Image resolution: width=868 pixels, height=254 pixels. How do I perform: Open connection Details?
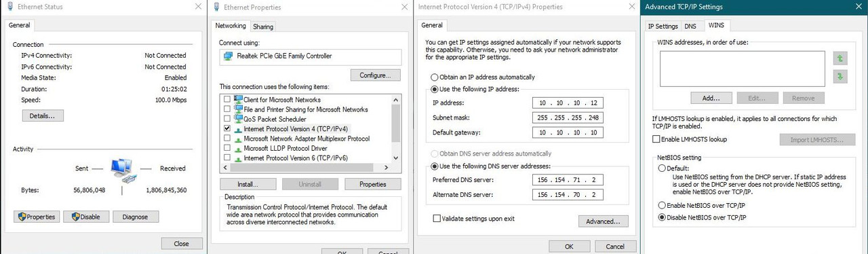coord(43,116)
